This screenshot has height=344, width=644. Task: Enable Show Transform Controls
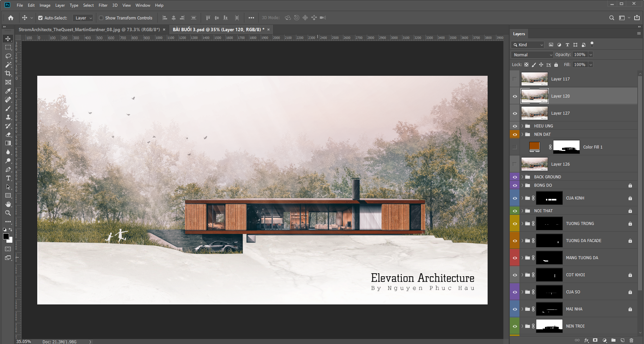pos(101,18)
